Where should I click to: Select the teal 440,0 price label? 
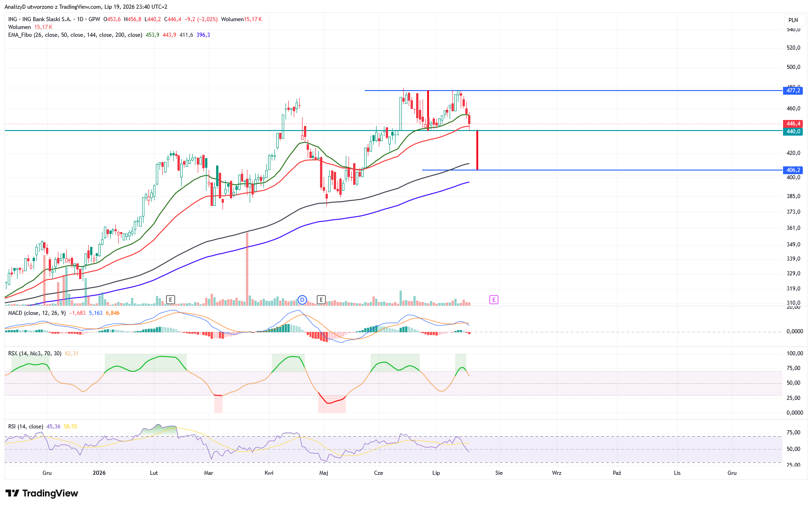(793, 131)
